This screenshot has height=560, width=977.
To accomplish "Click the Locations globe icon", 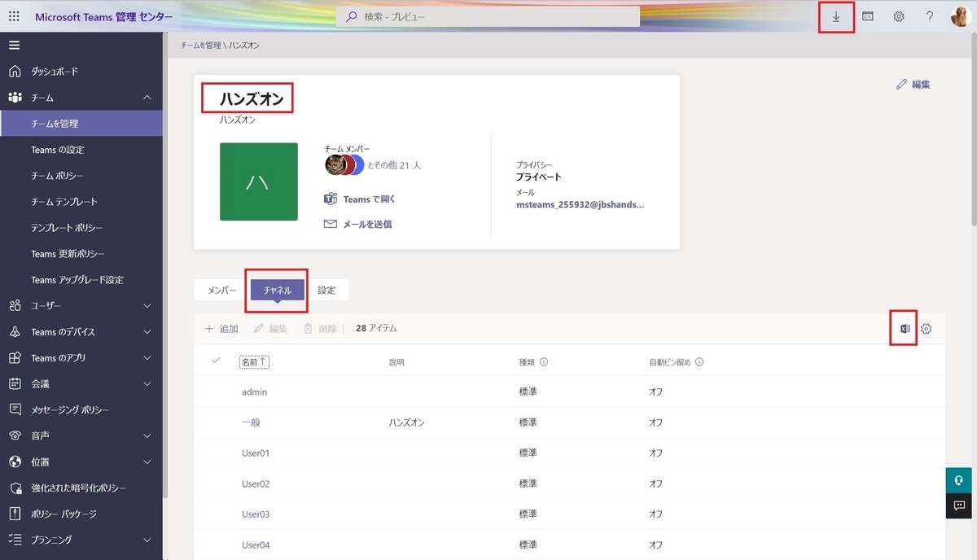I will coord(15,462).
